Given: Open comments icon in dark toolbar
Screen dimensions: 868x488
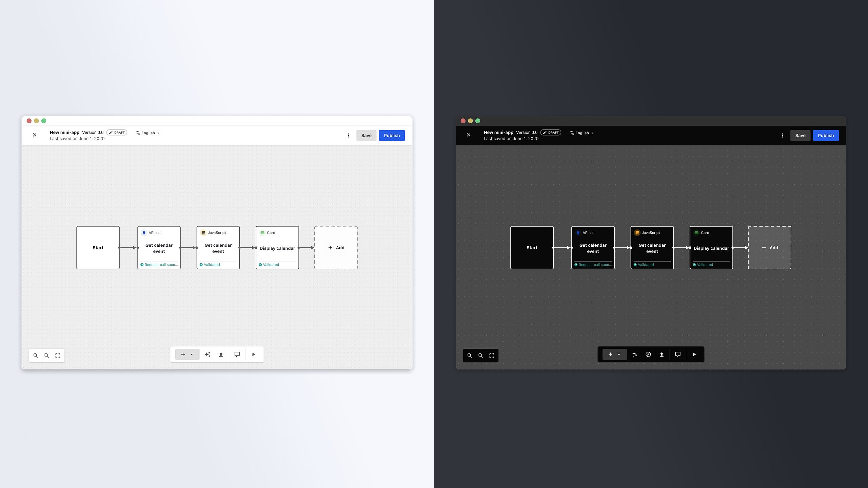Looking at the screenshot, I should click(x=677, y=354).
